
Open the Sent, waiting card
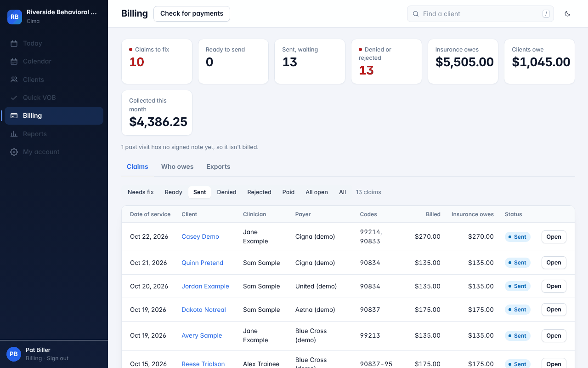tap(310, 62)
